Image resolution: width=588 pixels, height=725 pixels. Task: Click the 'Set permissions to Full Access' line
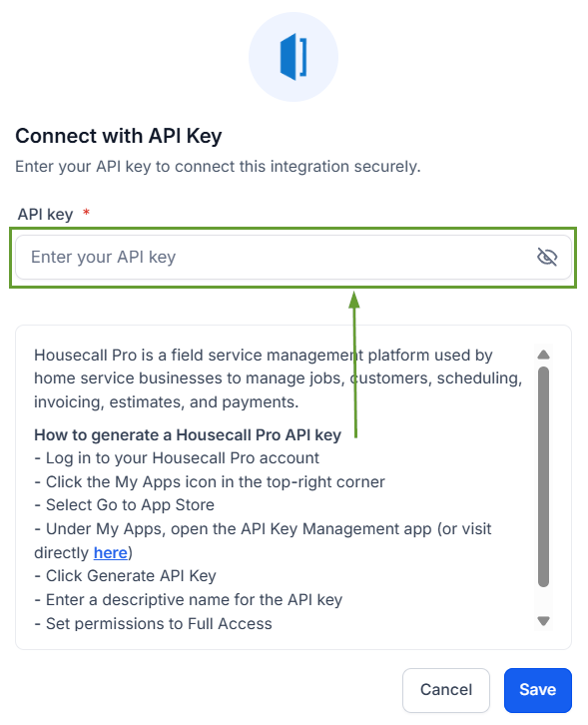pos(154,624)
